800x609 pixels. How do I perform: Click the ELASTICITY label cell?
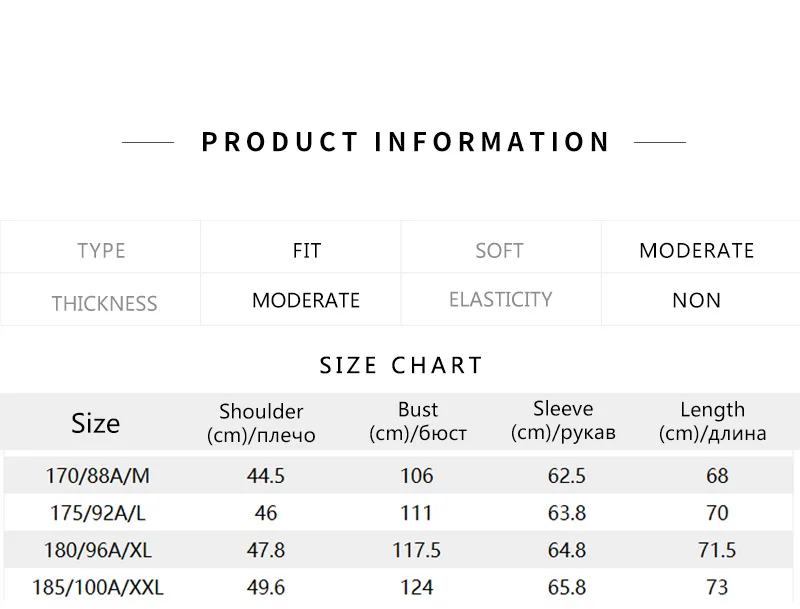click(501, 299)
